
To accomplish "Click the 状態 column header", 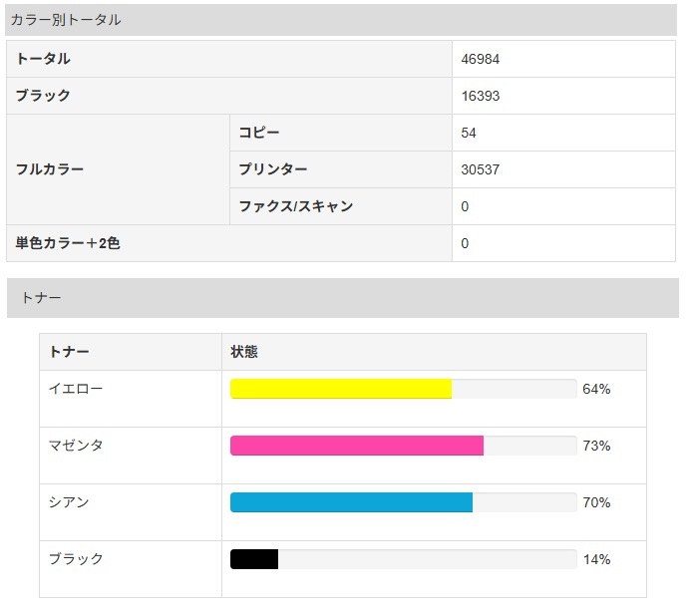I will (x=244, y=352).
